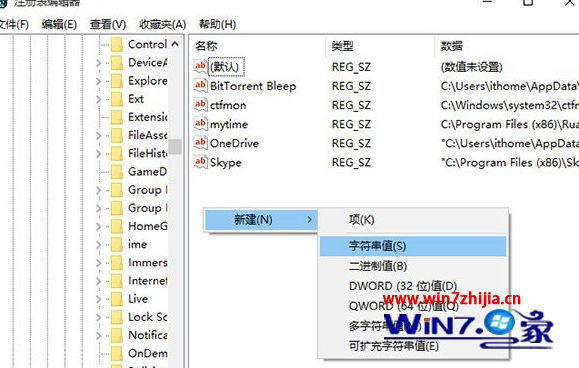579x368 pixels.
Task: Click the Device folder icon
Action: point(117,62)
